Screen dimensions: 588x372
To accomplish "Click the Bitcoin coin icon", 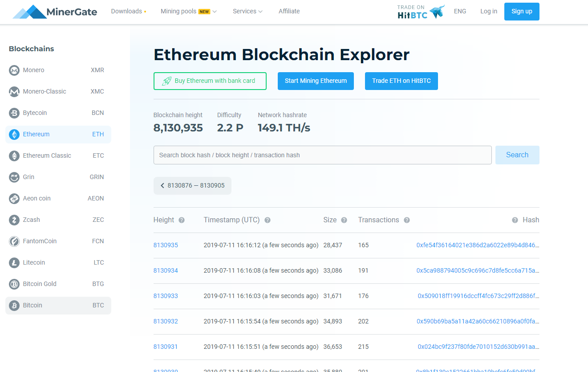I will click(x=14, y=306).
